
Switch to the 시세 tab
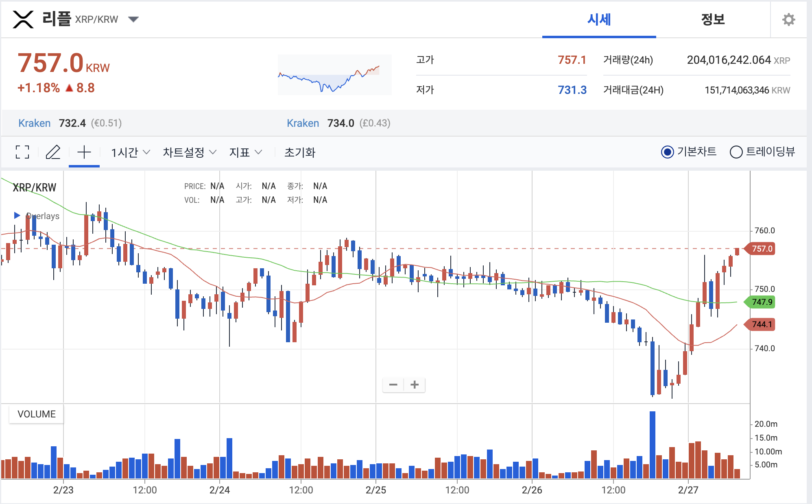pos(599,20)
